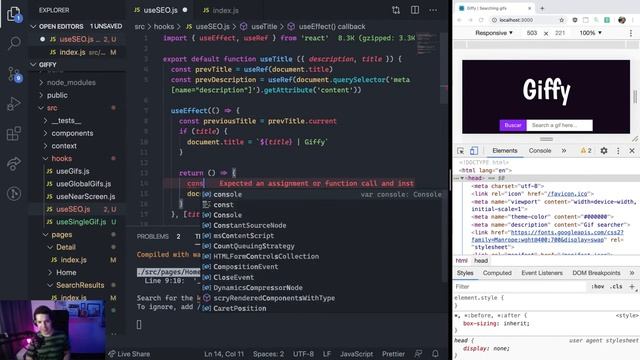Select the useSEO.js editor tab
Viewport: 640px width, 360px height.
(x=160, y=10)
